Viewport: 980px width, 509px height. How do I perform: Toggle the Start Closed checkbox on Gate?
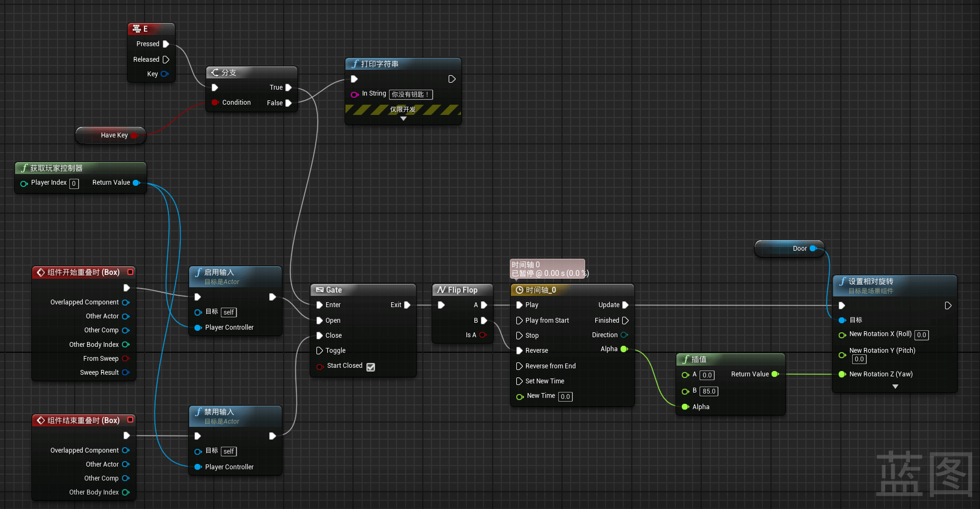[x=371, y=367]
